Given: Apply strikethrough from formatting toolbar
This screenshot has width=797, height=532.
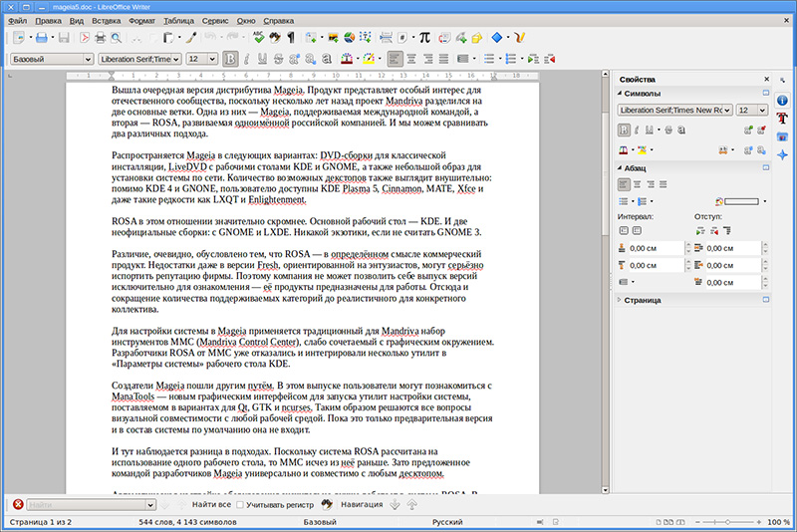Looking at the screenshot, I should point(278,59).
